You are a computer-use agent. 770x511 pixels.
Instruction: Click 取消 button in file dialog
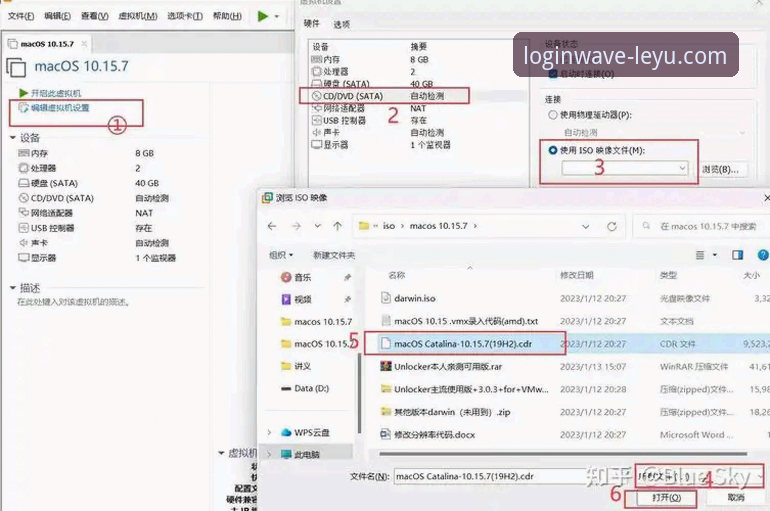[x=736, y=498]
